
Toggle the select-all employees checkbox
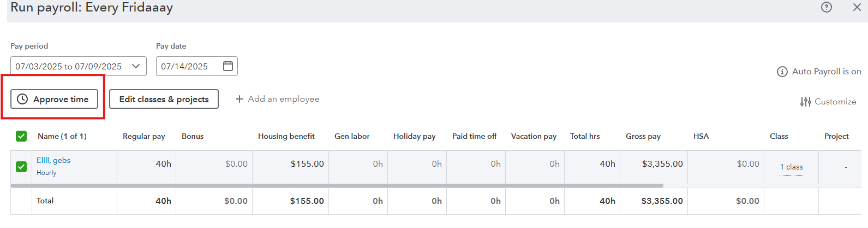[x=21, y=136]
